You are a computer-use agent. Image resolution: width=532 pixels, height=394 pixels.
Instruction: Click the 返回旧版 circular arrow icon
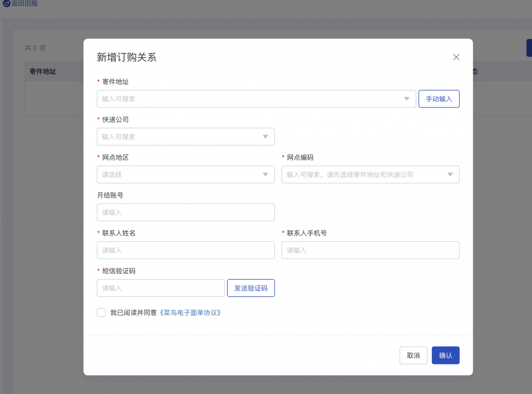7,4
